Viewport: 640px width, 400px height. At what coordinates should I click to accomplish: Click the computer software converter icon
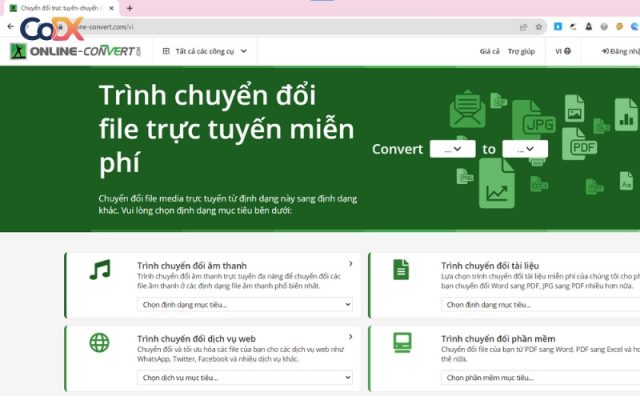tap(402, 342)
